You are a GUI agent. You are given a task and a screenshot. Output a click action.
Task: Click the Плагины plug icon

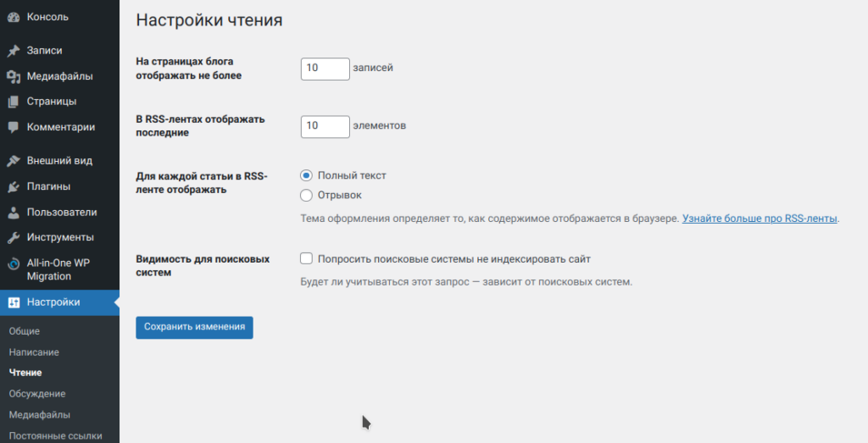(x=14, y=186)
